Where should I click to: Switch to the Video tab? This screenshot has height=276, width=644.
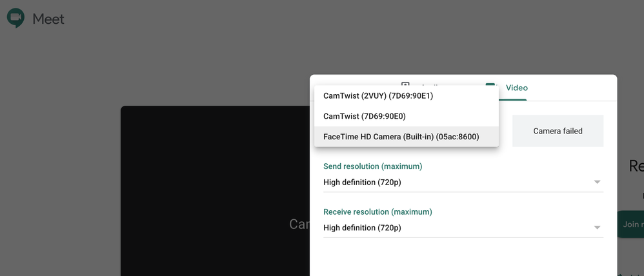pyautogui.click(x=516, y=88)
